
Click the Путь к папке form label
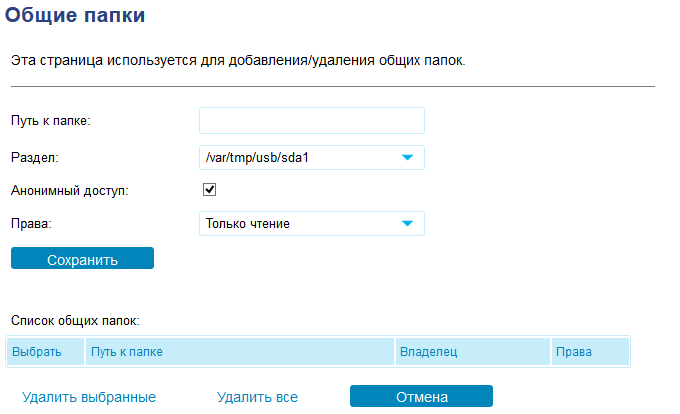coord(51,121)
